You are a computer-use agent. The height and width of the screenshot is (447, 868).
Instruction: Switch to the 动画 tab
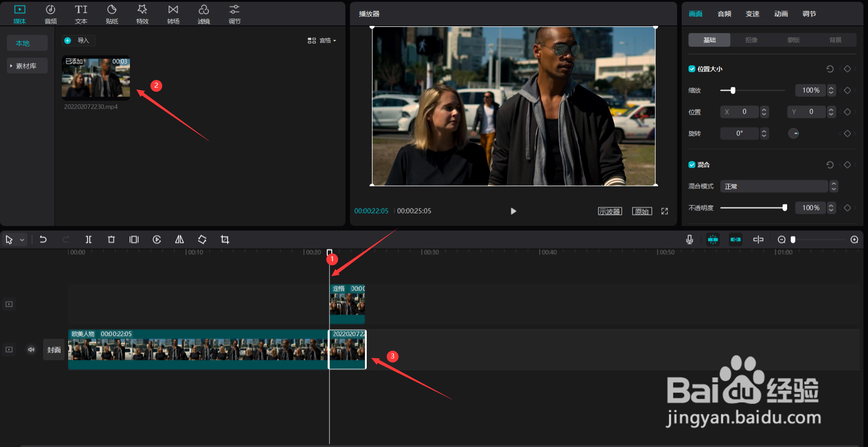(781, 14)
